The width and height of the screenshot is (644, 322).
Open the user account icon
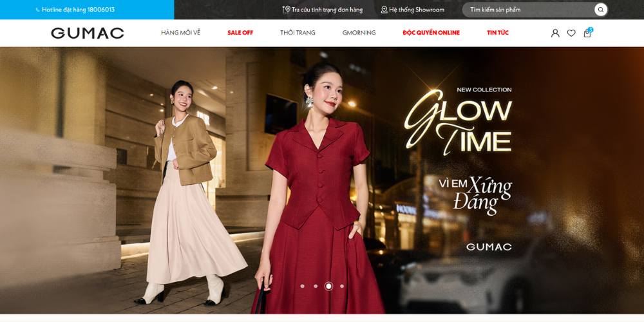coord(555,33)
